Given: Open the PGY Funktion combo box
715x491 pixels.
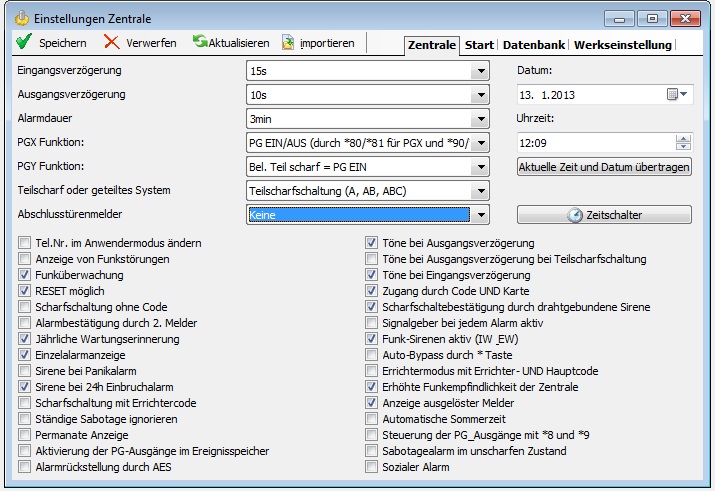Looking at the screenshot, I should (481, 167).
